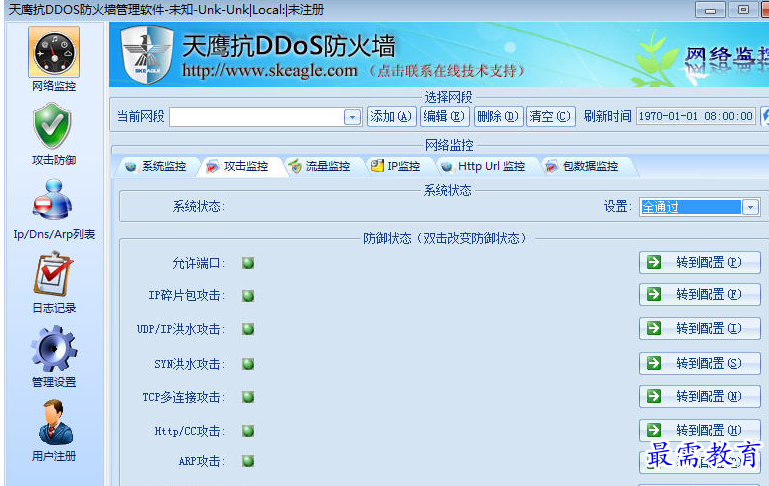The height and width of the screenshot is (486, 769).
Task: Click the 清空 (C) button
Action: (550, 117)
